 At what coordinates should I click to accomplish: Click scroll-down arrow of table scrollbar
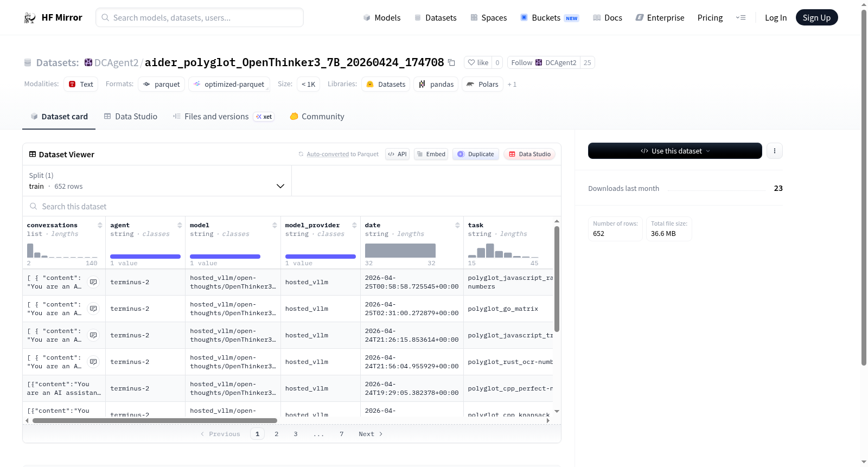point(557,412)
